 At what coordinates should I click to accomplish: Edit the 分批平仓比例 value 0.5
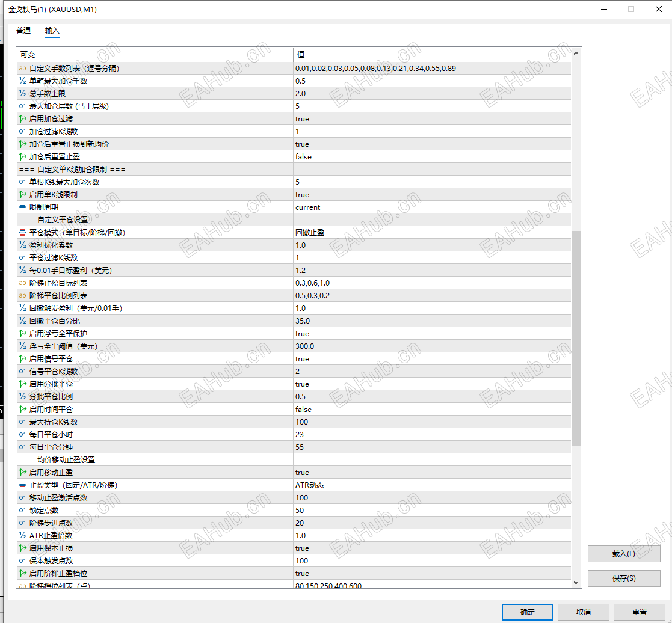coord(432,396)
